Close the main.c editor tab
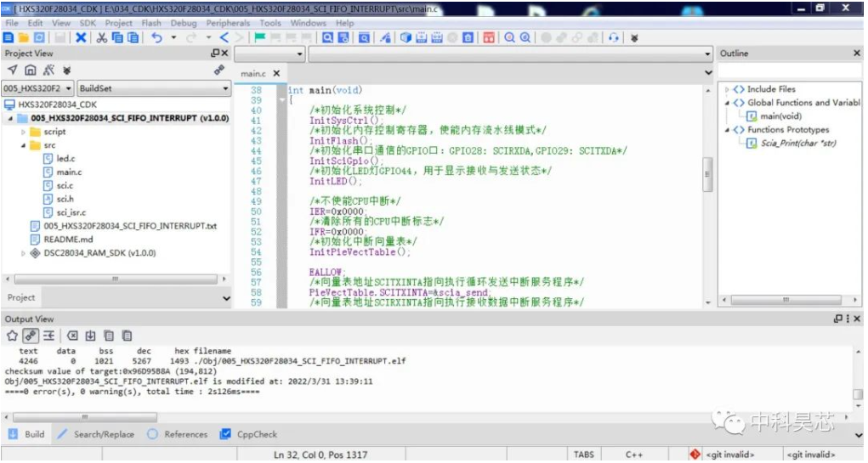 coord(276,73)
